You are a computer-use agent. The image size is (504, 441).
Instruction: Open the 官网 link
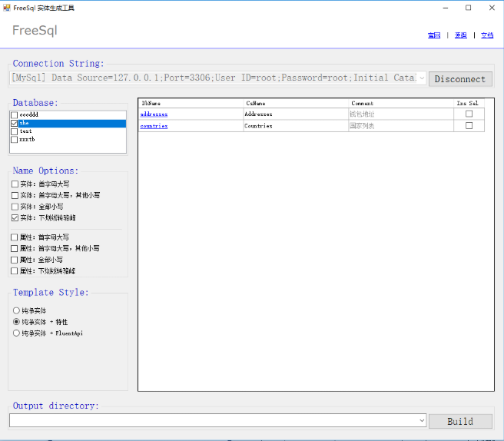coord(434,35)
